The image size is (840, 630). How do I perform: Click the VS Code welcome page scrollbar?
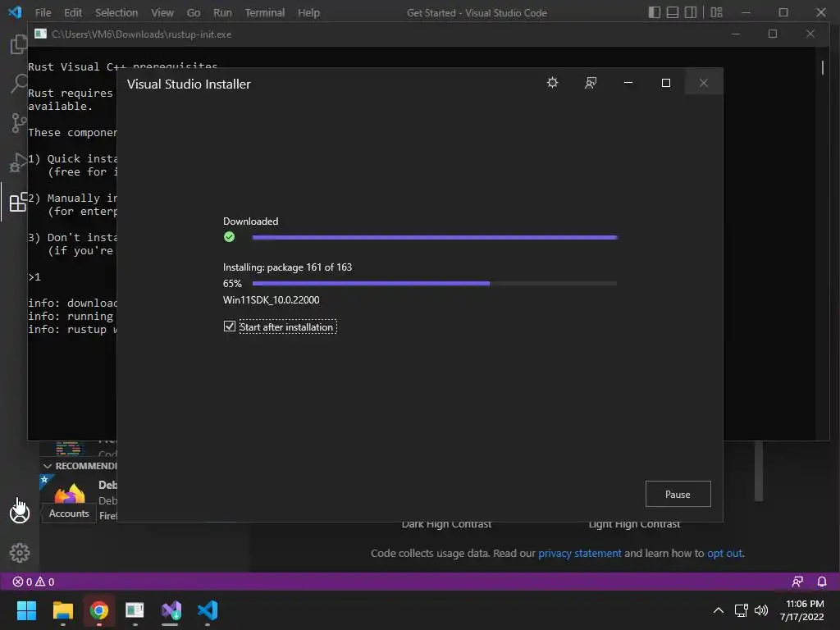[759, 472]
